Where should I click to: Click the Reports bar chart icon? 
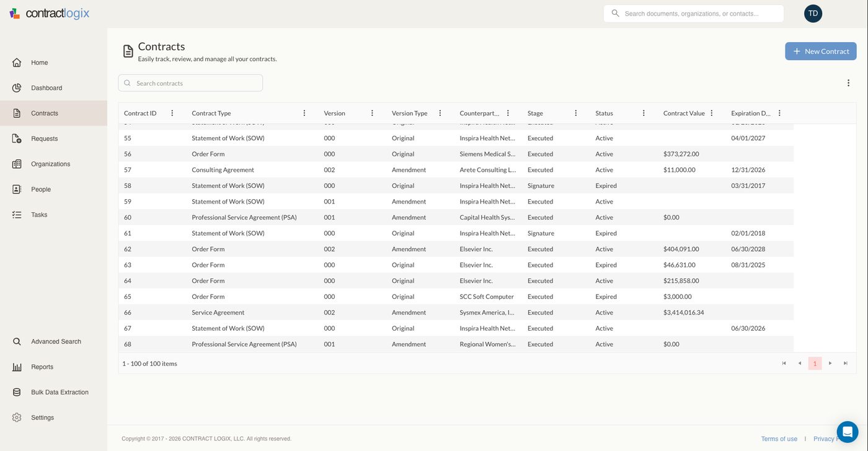pos(17,367)
